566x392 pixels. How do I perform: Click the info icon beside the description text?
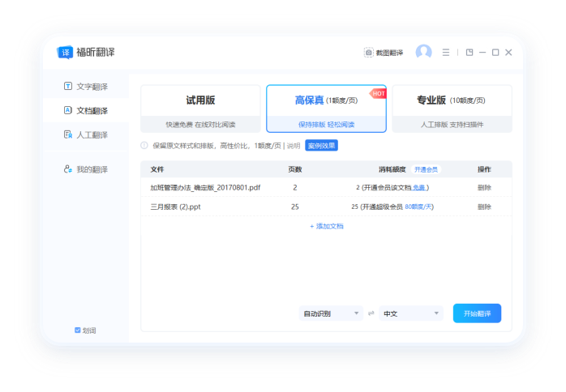(x=144, y=146)
